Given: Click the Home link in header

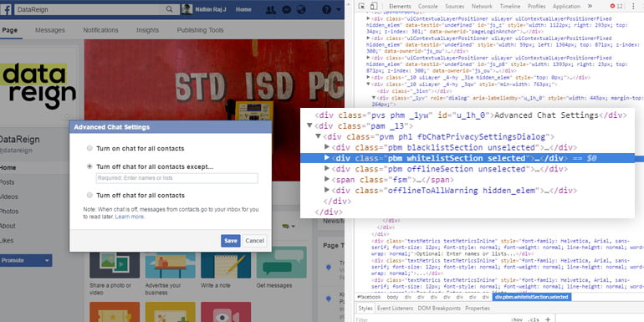Looking at the screenshot, I should pyautogui.click(x=243, y=9).
